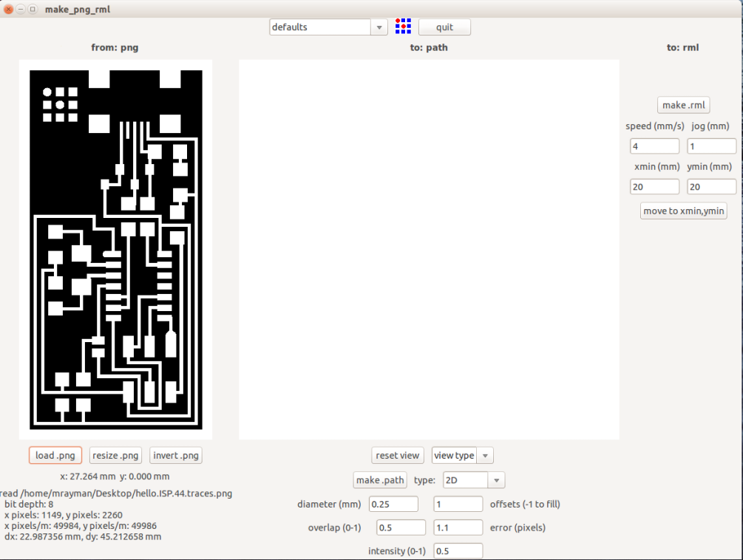The image size is (743, 560).
Task: Edit the speed (mm/s) field showing 4
Action: (x=654, y=146)
